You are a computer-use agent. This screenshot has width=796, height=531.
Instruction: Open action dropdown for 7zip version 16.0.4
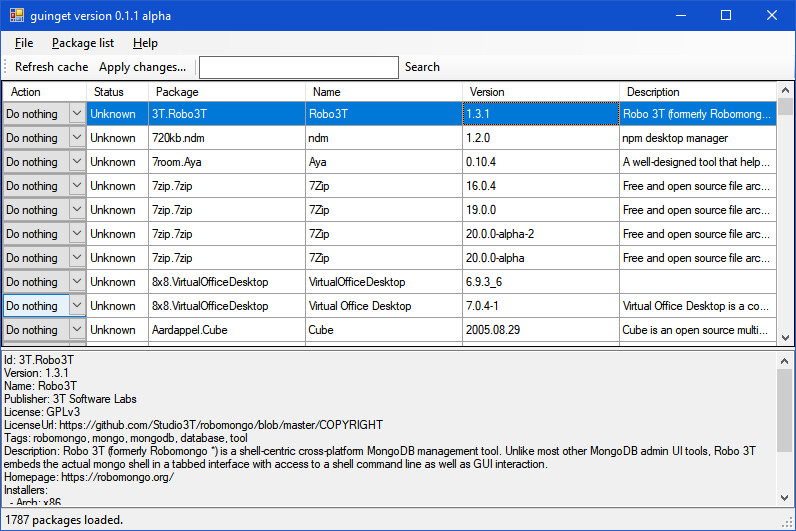point(77,186)
